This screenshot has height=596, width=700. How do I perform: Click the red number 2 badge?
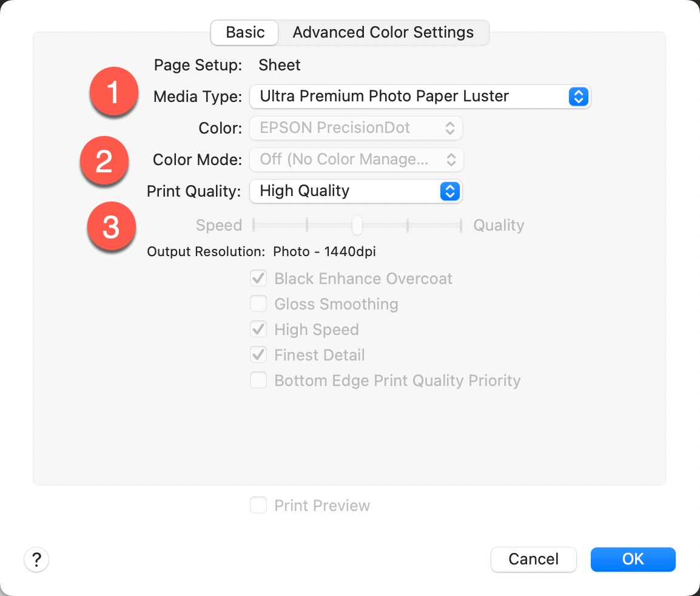(x=104, y=161)
